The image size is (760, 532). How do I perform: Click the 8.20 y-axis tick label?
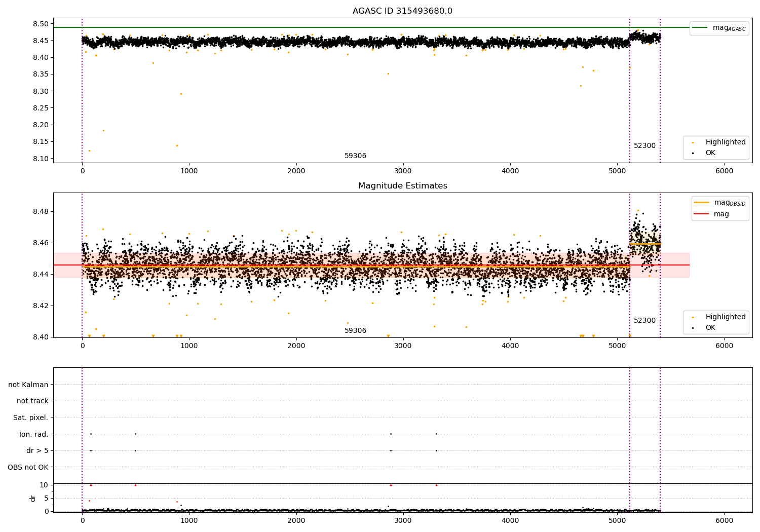(x=41, y=125)
